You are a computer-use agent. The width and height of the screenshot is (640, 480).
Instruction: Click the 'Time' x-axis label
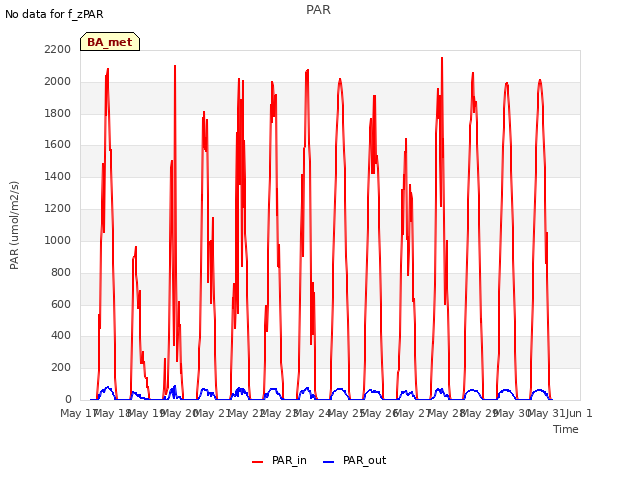click(x=566, y=429)
